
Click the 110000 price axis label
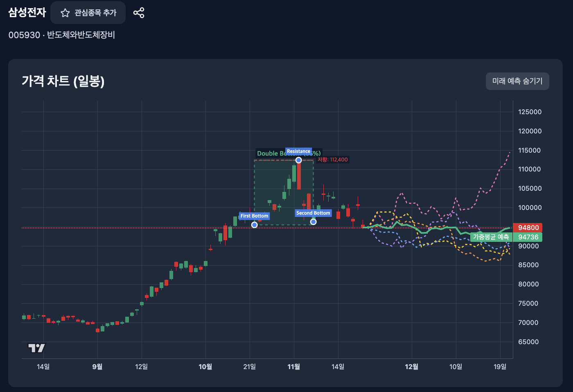529,169
